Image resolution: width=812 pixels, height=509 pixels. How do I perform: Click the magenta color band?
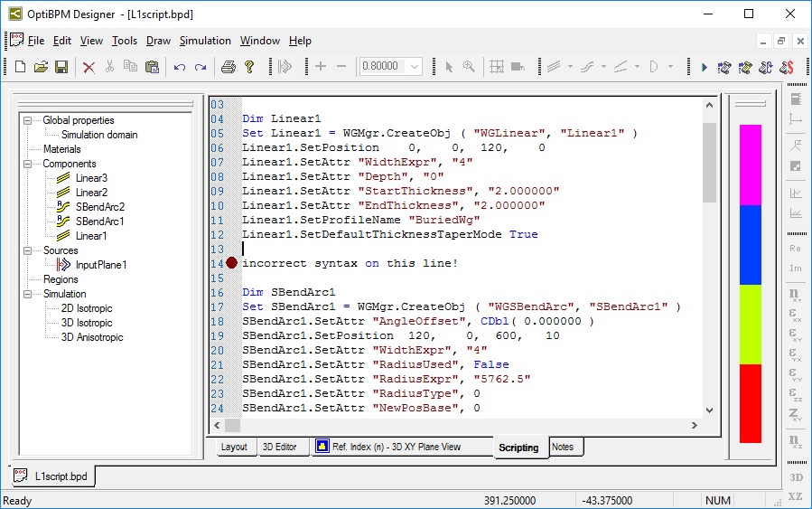(x=750, y=165)
